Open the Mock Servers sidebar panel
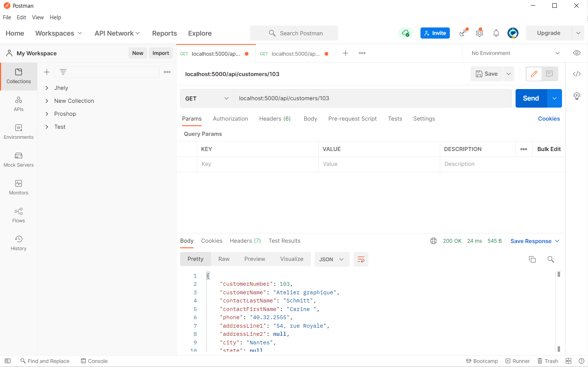This screenshot has width=588, height=367. 19,160
